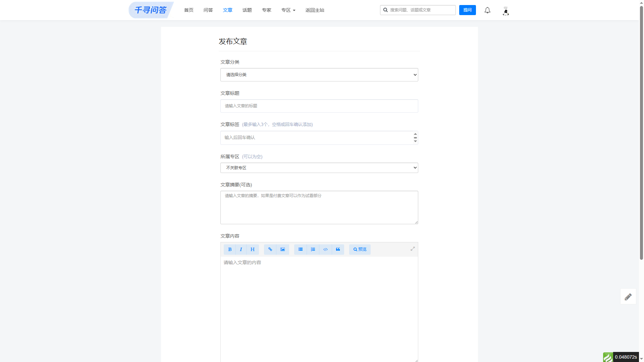Insert an unordered bullet list
This screenshot has height=362, width=644.
point(301,249)
